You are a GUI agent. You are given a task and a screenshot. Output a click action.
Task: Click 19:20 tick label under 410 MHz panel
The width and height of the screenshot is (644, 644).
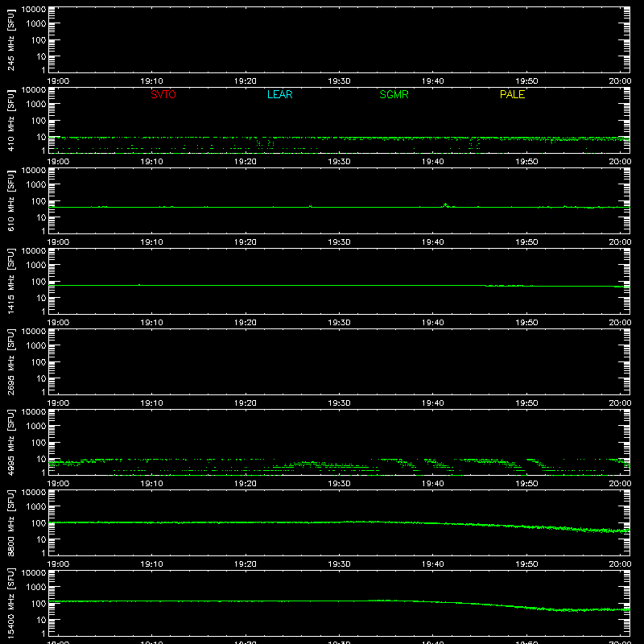pos(246,162)
